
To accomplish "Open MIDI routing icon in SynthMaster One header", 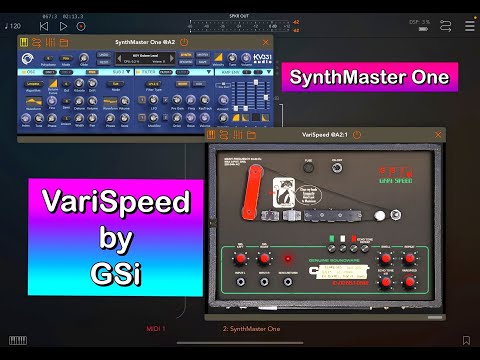I will point(37,42).
